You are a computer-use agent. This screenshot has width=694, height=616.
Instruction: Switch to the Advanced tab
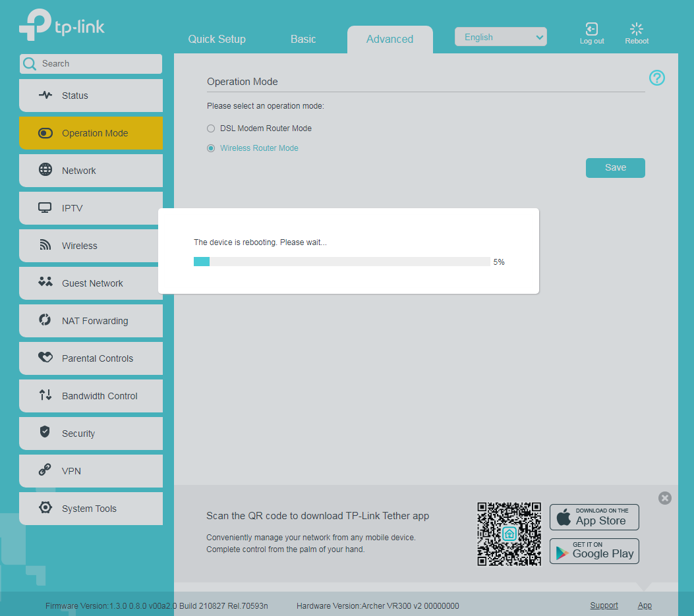tap(390, 40)
